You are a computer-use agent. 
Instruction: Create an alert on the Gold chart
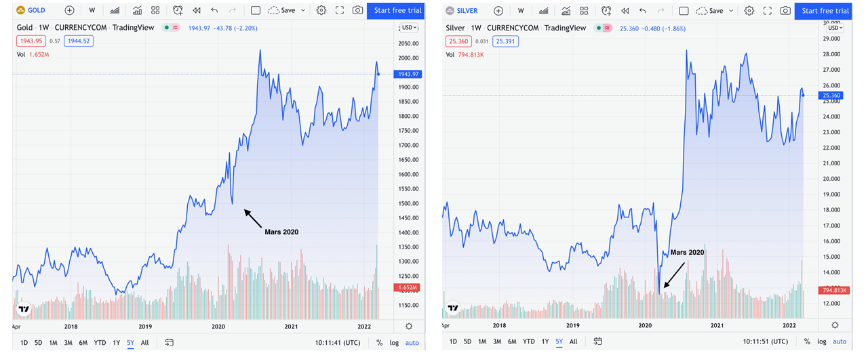178,11
